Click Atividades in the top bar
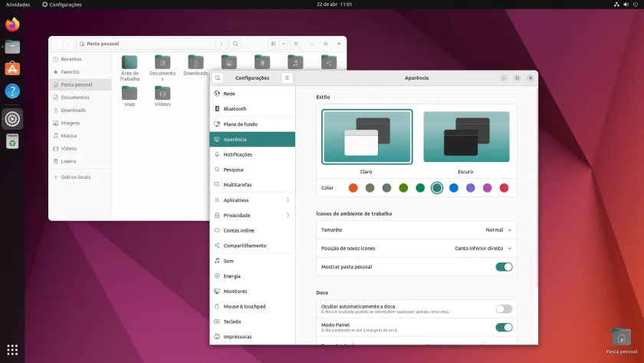 coord(18,5)
